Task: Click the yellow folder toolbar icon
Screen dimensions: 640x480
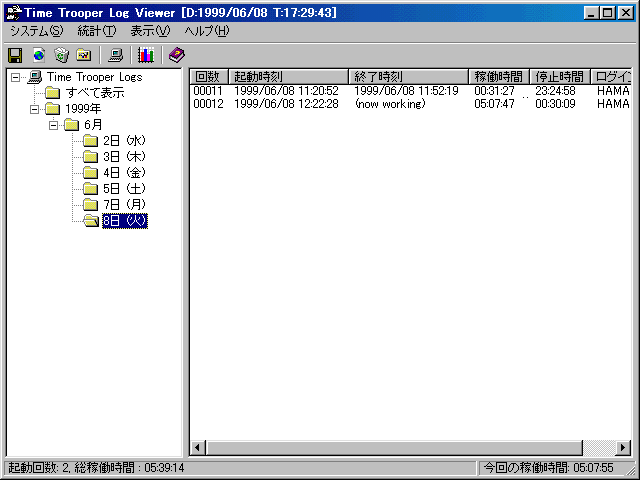Action: coord(84,55)
